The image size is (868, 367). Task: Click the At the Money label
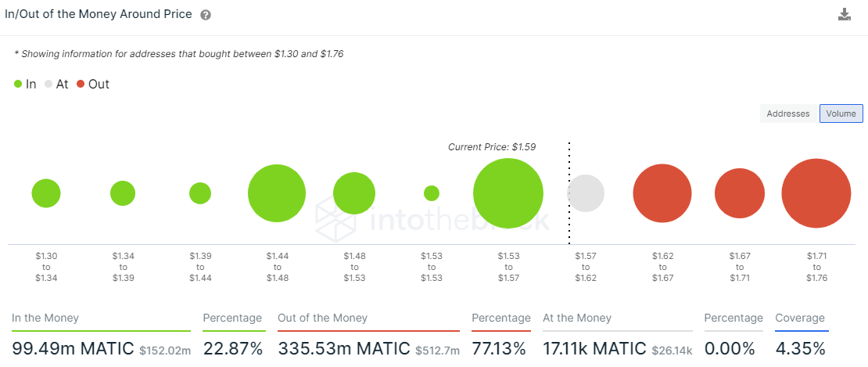[577, 318]
